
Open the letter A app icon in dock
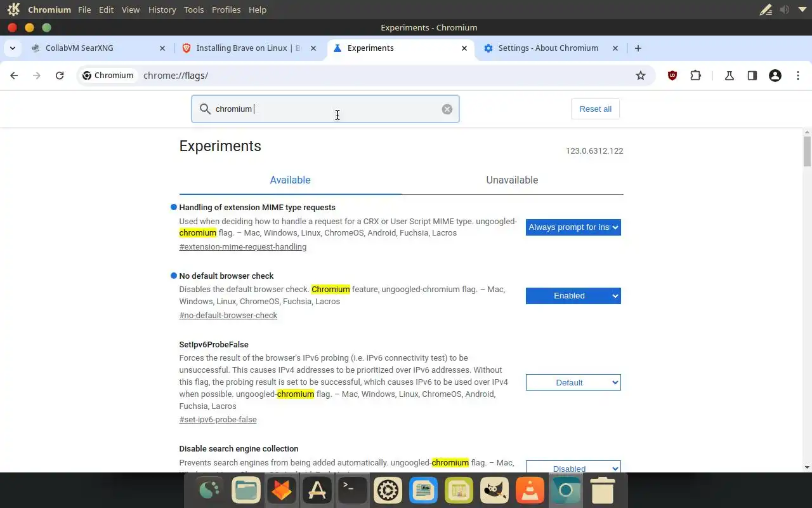(317, 490)
